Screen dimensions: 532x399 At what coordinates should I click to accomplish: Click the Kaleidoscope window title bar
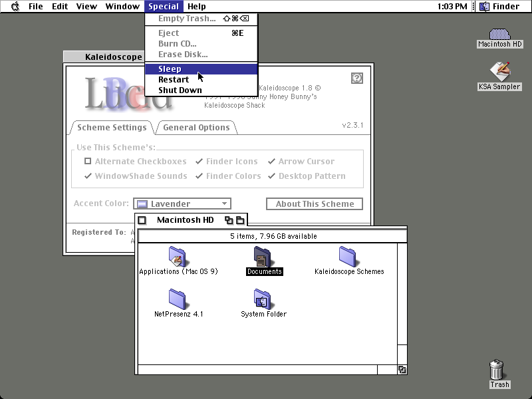pos(104,57)
